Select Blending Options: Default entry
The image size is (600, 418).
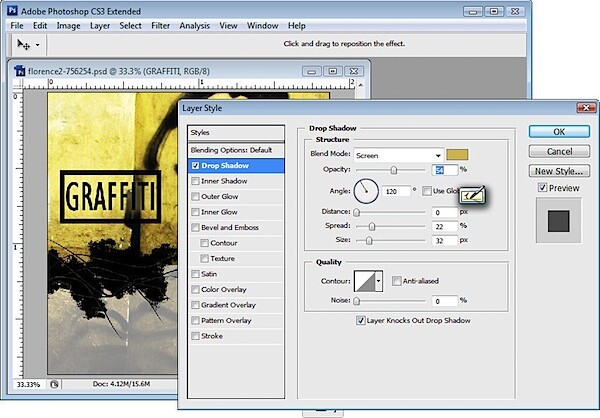[x=236, y=150]
